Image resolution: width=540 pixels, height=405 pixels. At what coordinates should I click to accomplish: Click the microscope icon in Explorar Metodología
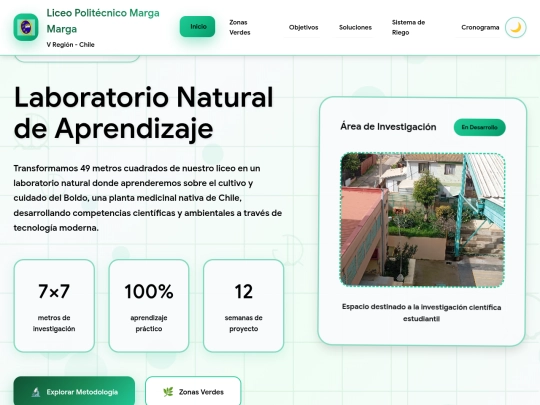coord(36,392)
